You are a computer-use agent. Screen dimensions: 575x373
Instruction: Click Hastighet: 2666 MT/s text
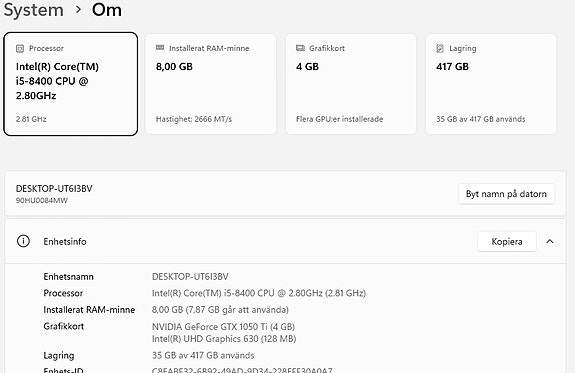[194, 119]
